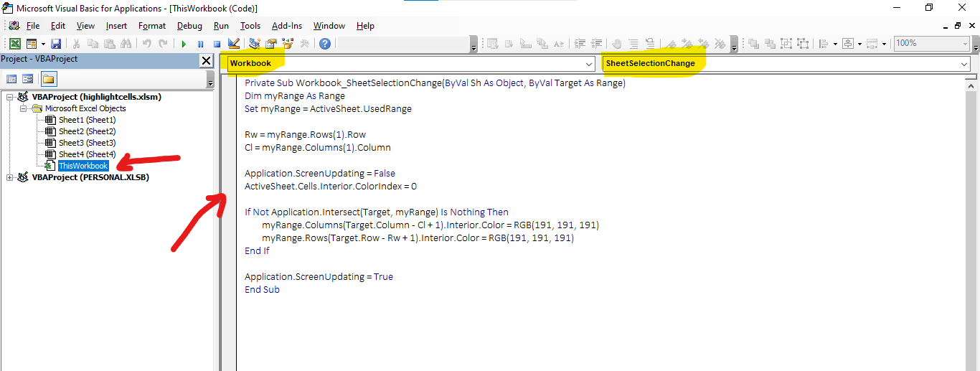Open the SheetSelectionChange procedure dropdown
The image size is (980, 371).
pos(964,64)
